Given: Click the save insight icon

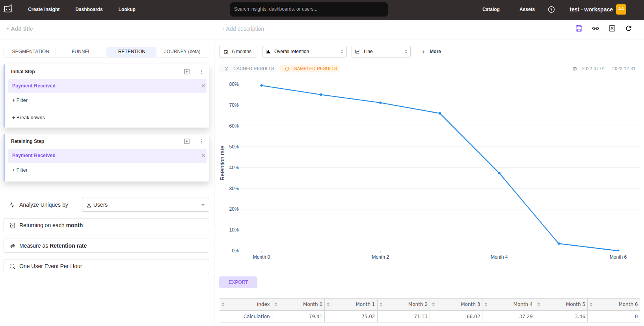Looking at the screenshot, I should coord(579,28).
